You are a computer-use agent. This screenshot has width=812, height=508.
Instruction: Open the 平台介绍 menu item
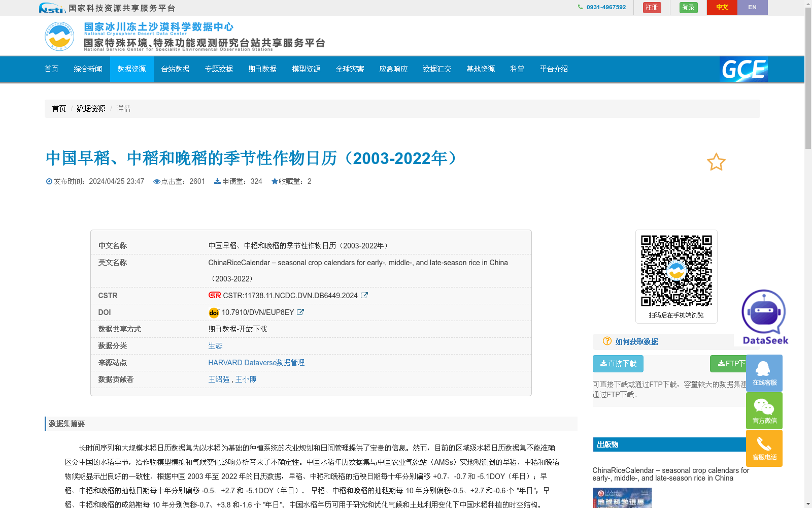tap(554, 69)
